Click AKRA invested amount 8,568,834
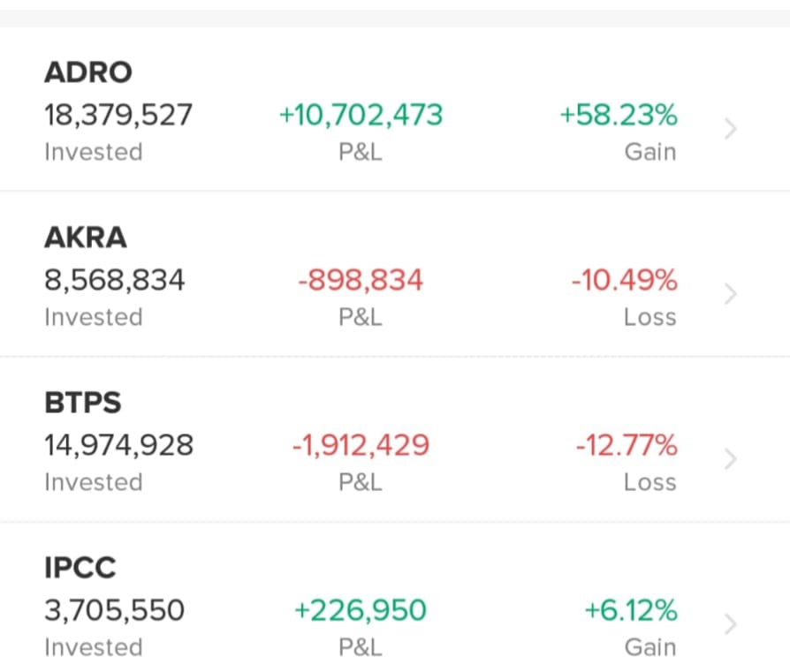Image resolution: width=790 pixels, height=672 pixels. [115, 281]
